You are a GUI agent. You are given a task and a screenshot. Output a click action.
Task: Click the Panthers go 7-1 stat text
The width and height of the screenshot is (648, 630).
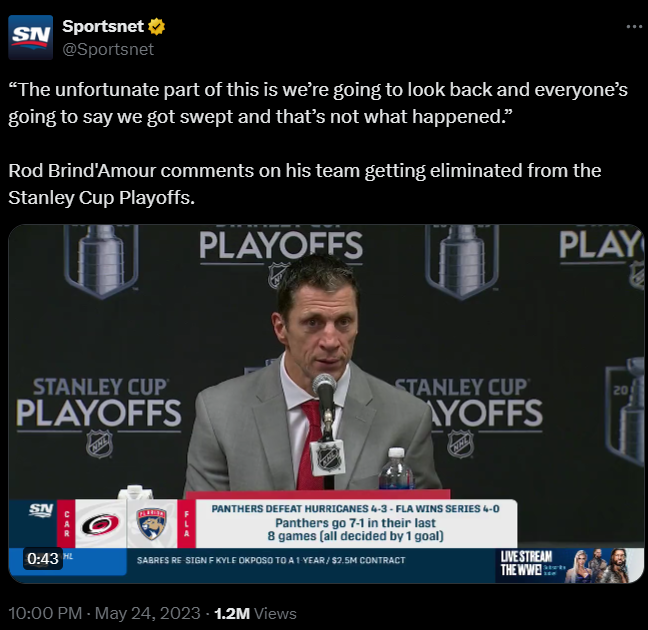(355, 529)
